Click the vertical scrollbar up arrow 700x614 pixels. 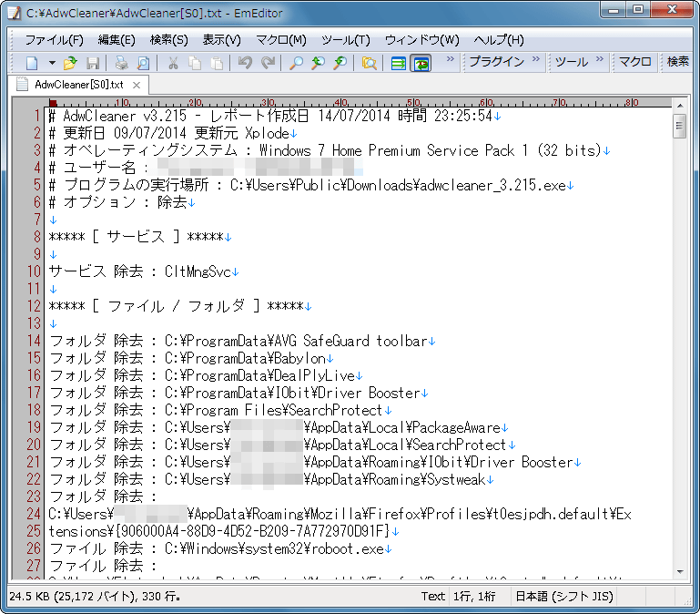[x=679, y=106]
